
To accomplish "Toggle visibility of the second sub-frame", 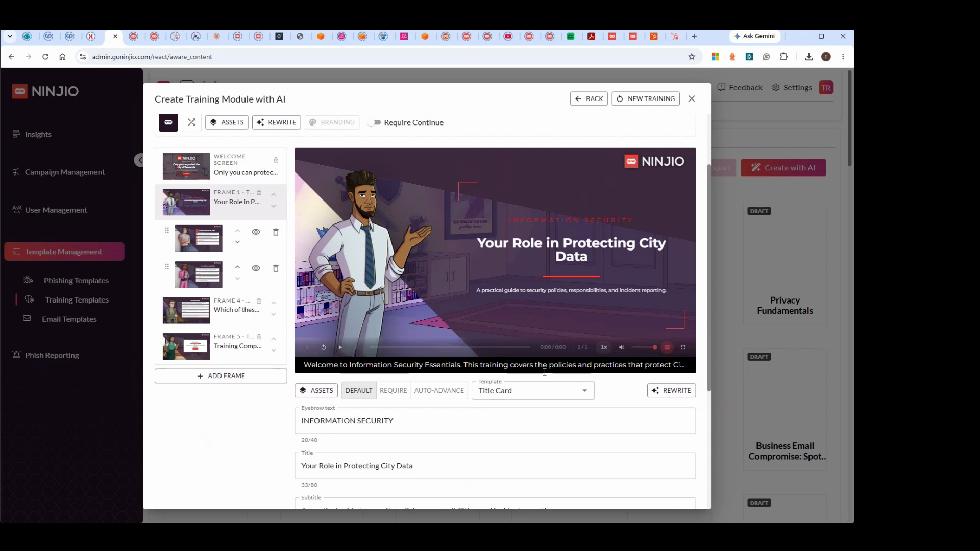I will point(256,268).
